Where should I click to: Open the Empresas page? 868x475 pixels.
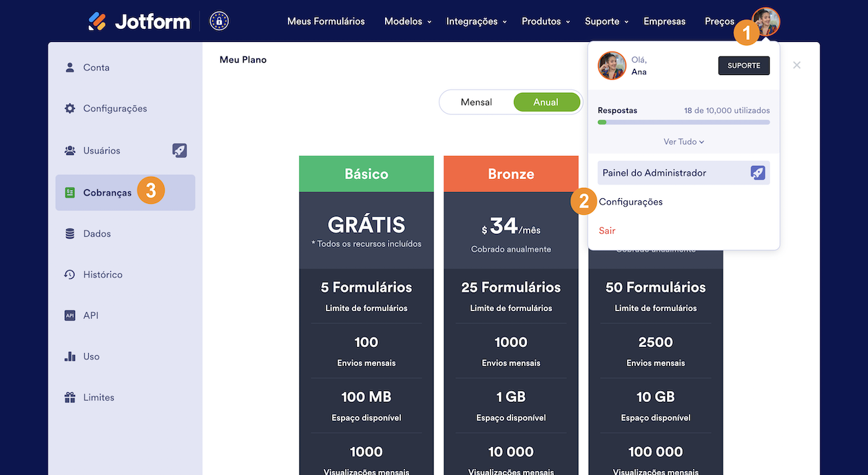[x=665, y=21]
